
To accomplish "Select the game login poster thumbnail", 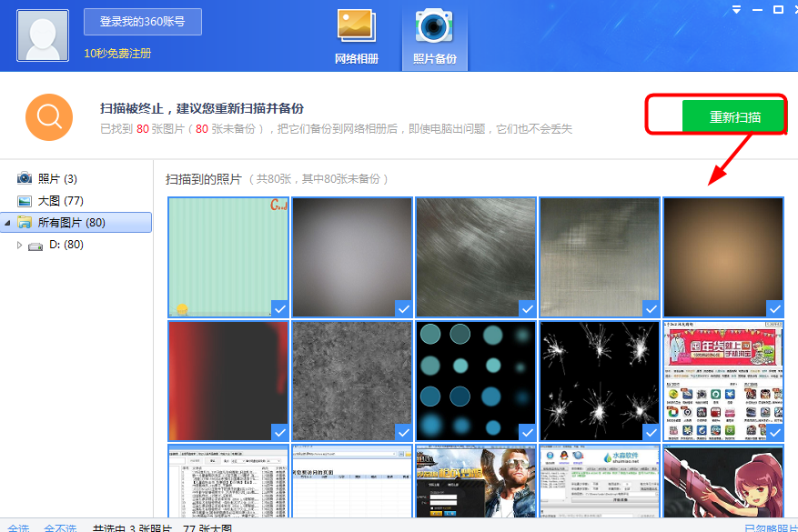I will click(x=476, y=481).
